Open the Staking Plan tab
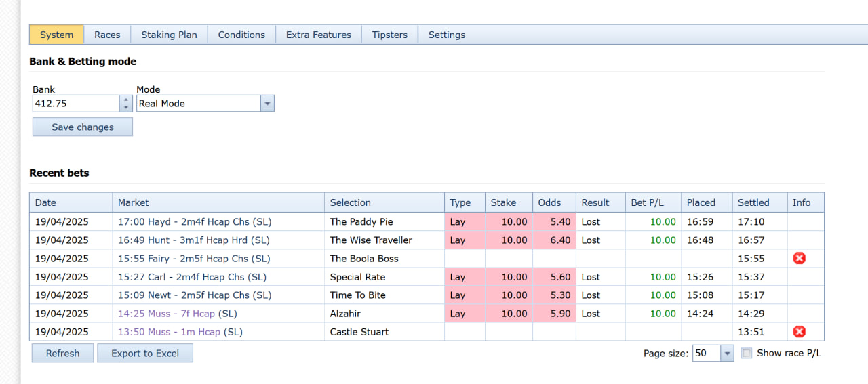 pyautogui.click(x=169, y=35)
